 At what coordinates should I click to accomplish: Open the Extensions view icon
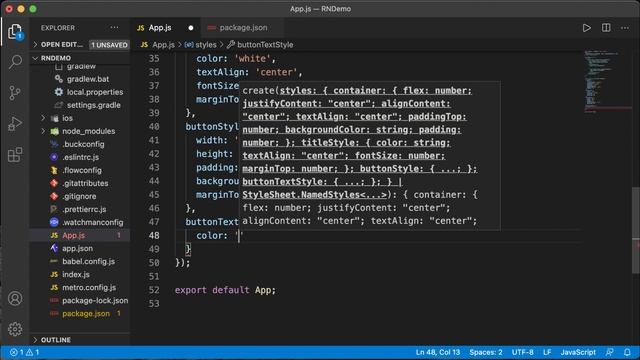tap(15, 155)
